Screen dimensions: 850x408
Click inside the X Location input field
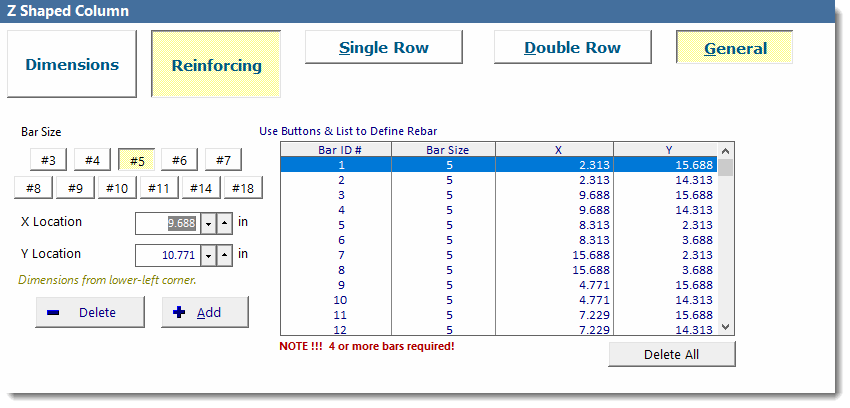click(166, 223)
